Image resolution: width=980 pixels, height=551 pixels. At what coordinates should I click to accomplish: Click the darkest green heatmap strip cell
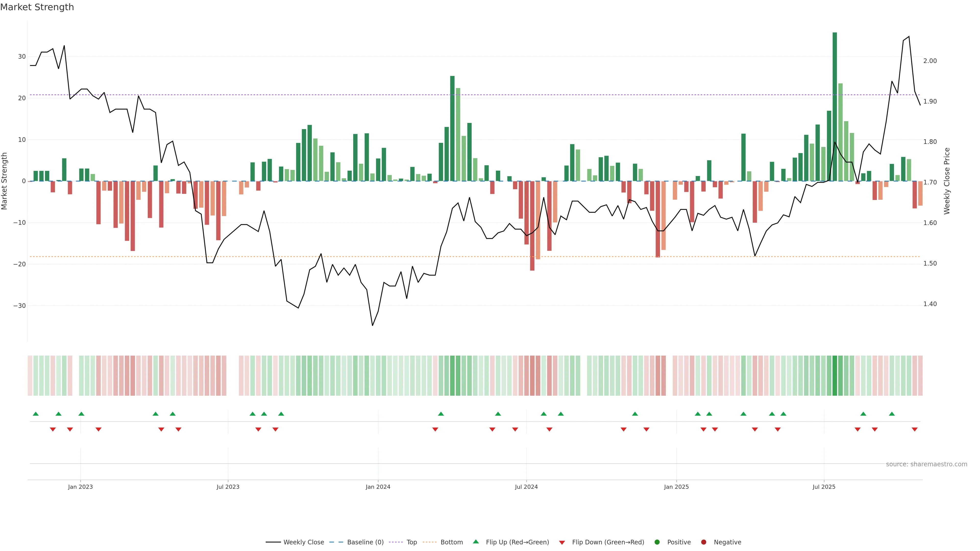(x=835, y=375)
